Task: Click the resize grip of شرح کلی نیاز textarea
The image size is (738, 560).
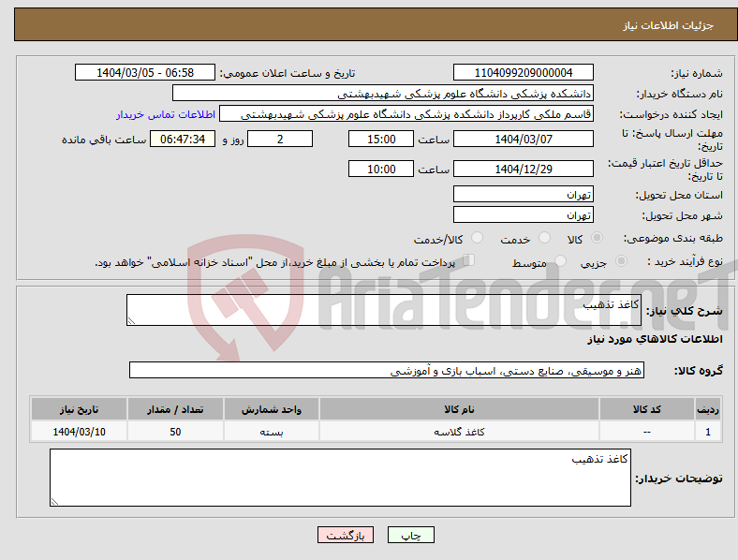Action: coord(131,321)
